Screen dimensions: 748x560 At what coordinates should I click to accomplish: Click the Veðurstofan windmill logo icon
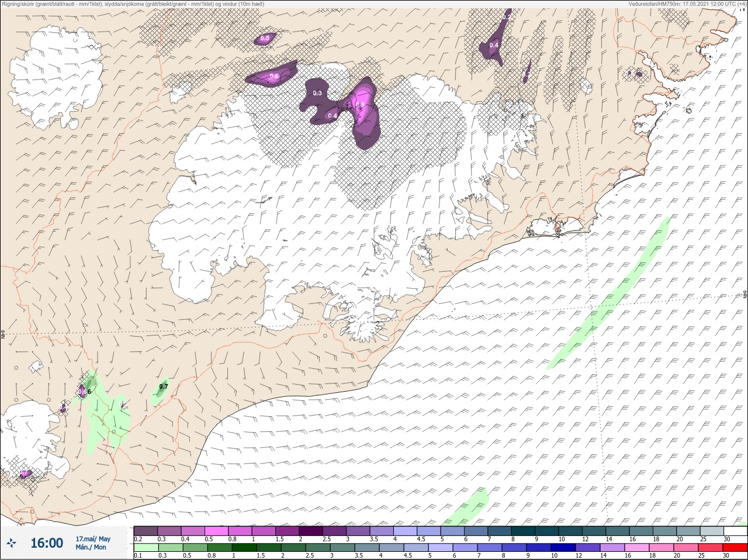[x=11, y=543]
